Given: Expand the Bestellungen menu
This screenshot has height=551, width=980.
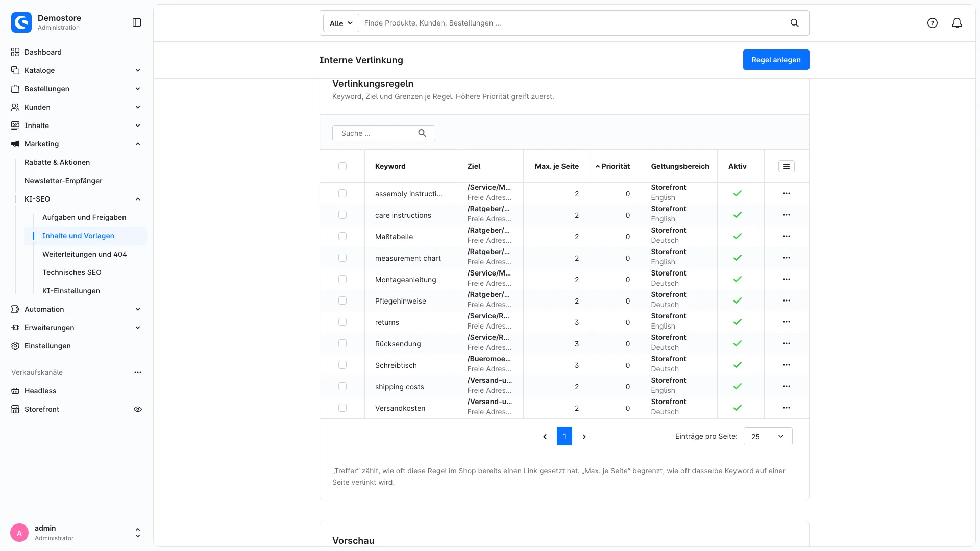Looking at the screenshot, I should pyautogui.click(x=77, y=89).
